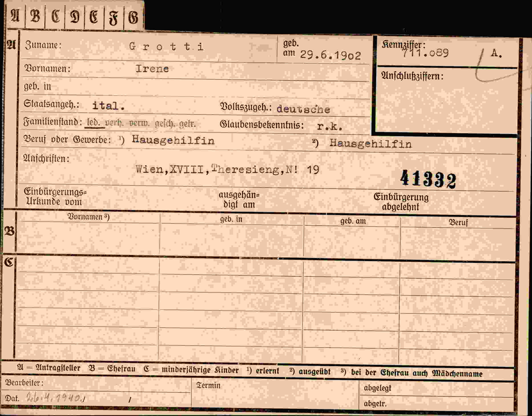Click the index tab letter 'G' at top
This screenshot has width=532, height=416.
tap(133, 18)
